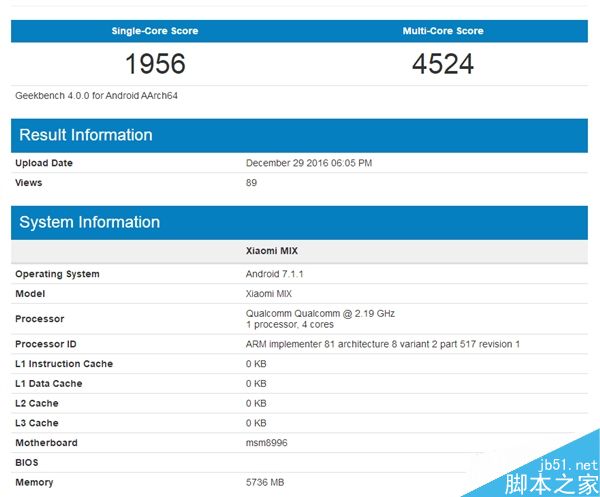Select the 'ARM implementer 81 architecture' value
Screen dimensions: 600x497
tap(383, 344)
